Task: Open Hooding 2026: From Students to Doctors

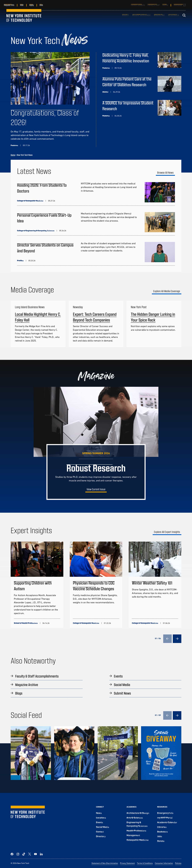Action: point(42,188)
